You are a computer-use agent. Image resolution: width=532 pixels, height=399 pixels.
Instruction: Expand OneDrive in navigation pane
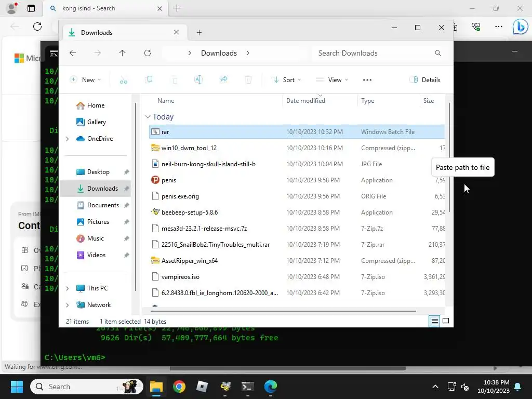coord(67,139)
